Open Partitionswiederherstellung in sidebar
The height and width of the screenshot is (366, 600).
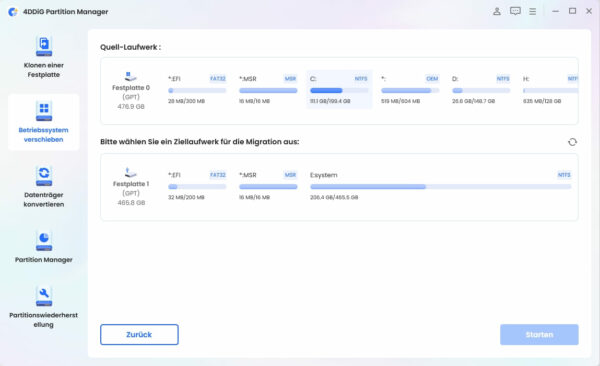[44, 307]
